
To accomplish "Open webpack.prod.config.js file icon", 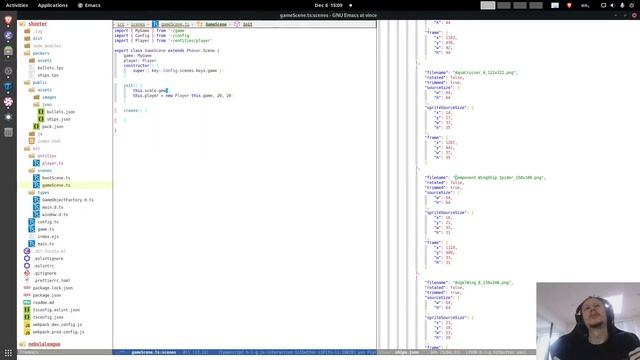I will tap(27, 332).
